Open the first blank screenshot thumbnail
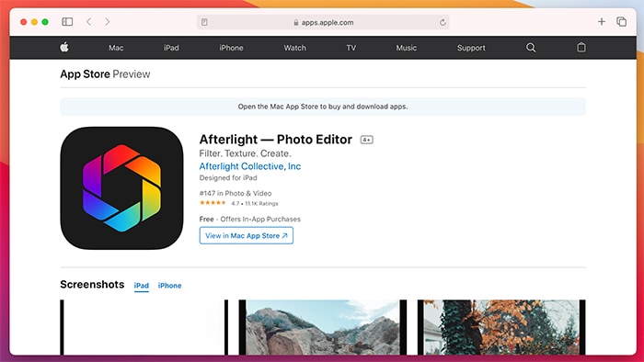 point(144,327)
